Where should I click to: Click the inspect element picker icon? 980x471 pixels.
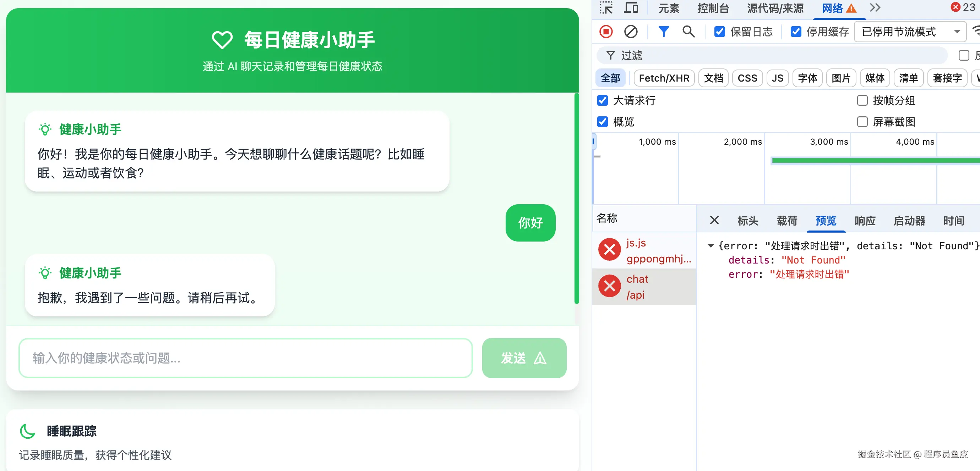click(606, 8)
